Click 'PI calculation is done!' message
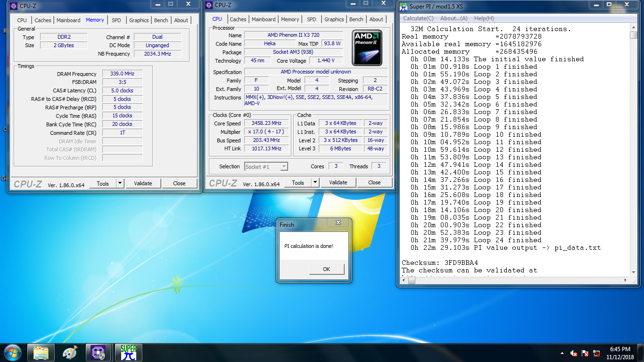This screenshot has width=644, height=362. [x=309, y=246]
